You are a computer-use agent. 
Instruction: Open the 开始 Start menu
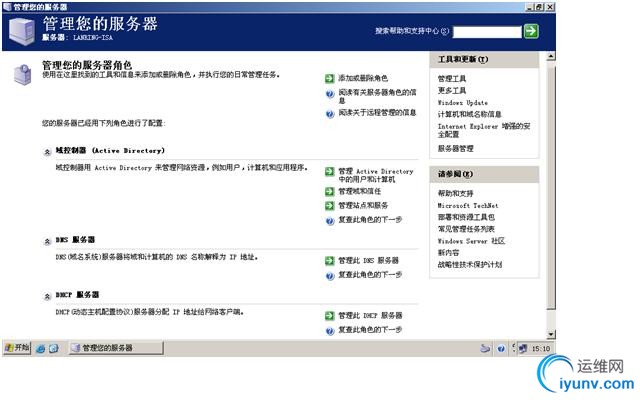(x=17, y=348)
